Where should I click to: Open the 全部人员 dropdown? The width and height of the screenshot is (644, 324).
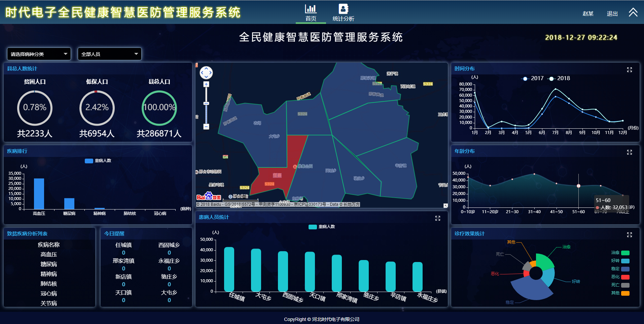click(x=109, y=54)
